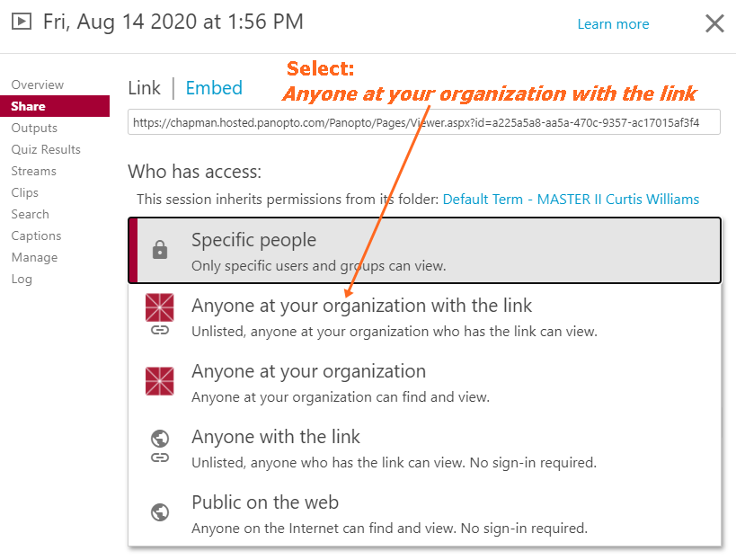Switch to the Embed tab
Image resolution: width=736 pixels, height=560 pixels.
[214, 87]
